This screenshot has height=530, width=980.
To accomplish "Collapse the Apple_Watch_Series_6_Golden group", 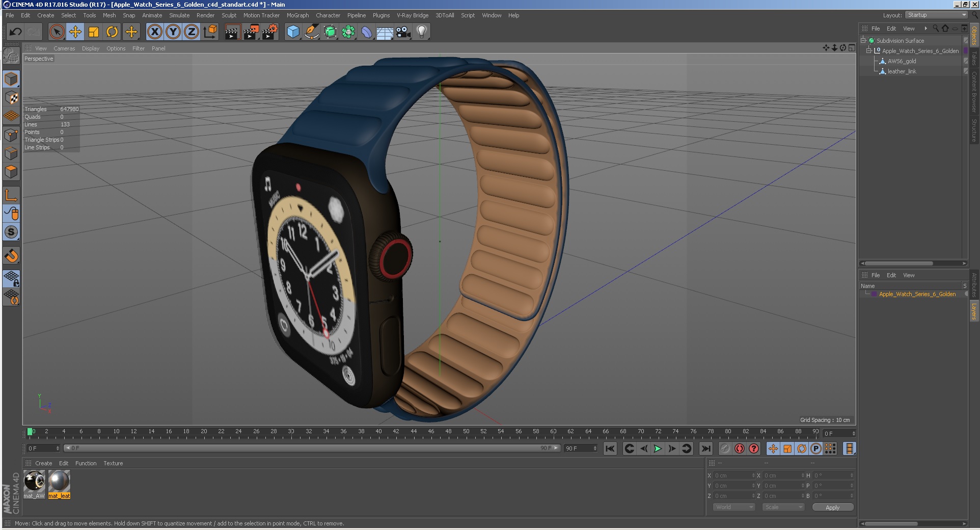I will [x=869, y=50].
